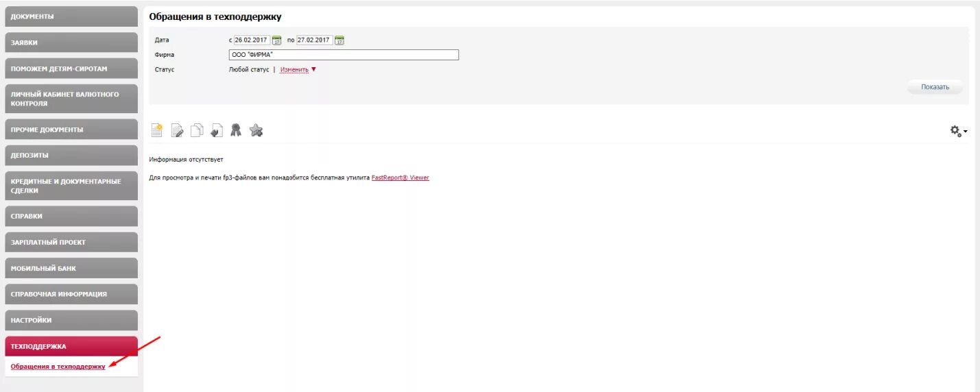
Task: Open the Документы menu section
Action: click(x=71, y=16)
